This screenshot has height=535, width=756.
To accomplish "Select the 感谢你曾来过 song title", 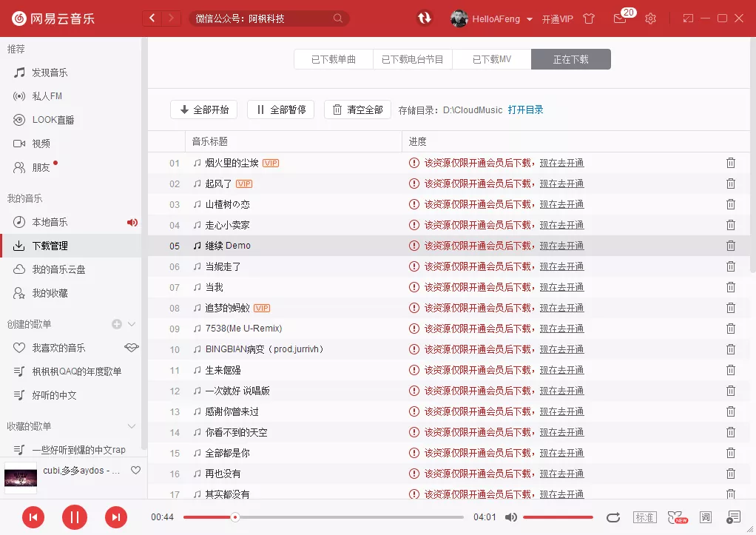I will tap(232, 411).
